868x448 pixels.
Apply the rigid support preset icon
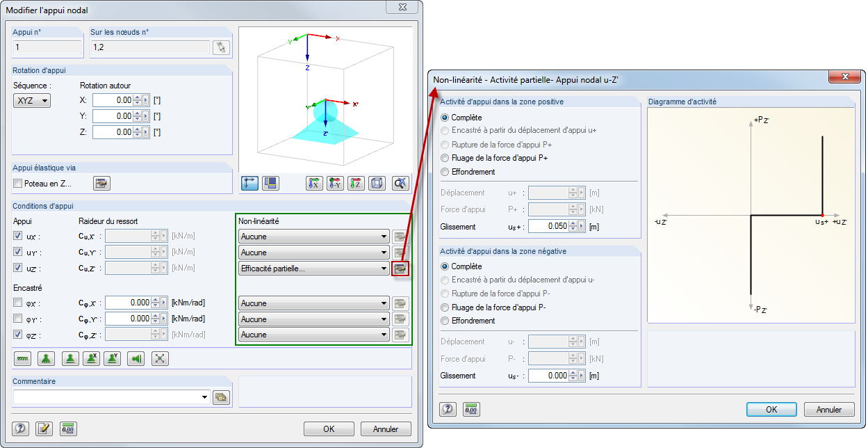pyautogui.click(x=22, y=358)
